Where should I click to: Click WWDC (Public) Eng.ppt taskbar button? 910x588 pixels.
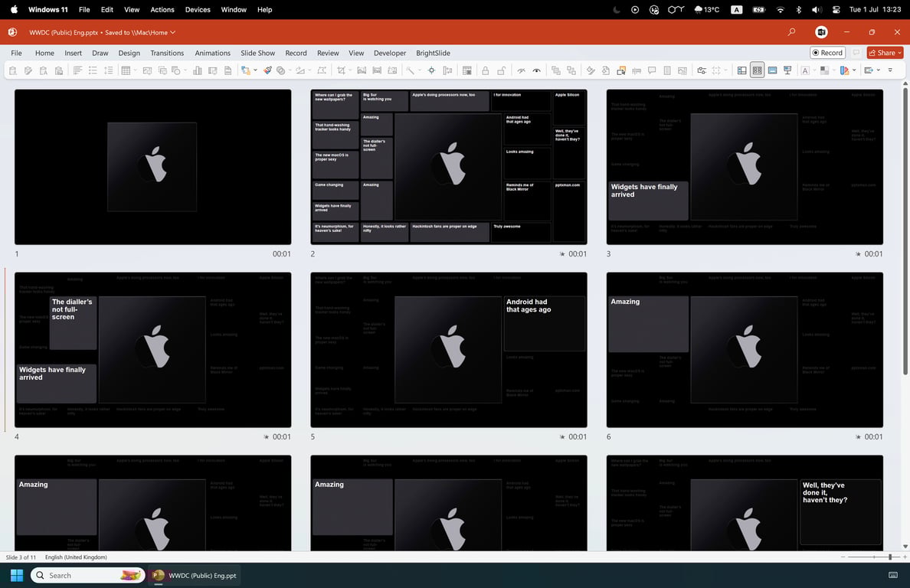(195, 575)
